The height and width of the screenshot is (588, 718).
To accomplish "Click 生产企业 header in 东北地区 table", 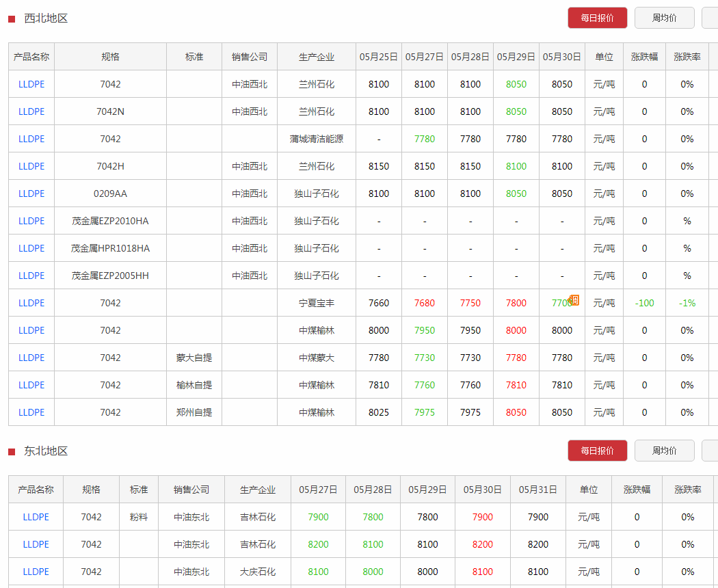I will [258, 490].
